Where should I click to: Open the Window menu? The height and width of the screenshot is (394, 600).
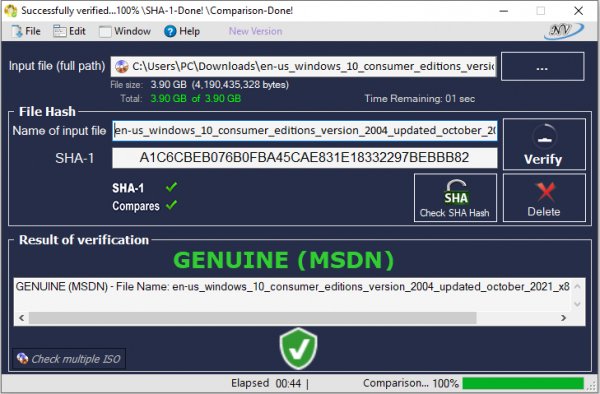point(125,31)
